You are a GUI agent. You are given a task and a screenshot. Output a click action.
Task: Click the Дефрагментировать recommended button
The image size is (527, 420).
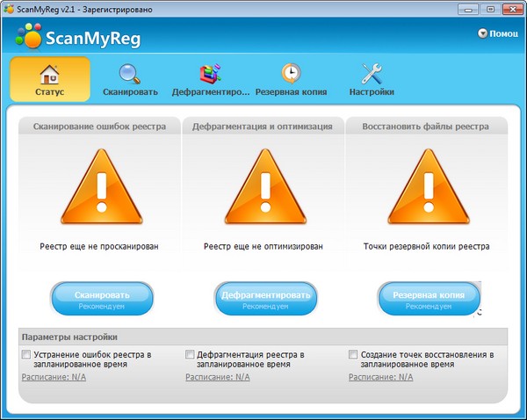pos(265,299)
